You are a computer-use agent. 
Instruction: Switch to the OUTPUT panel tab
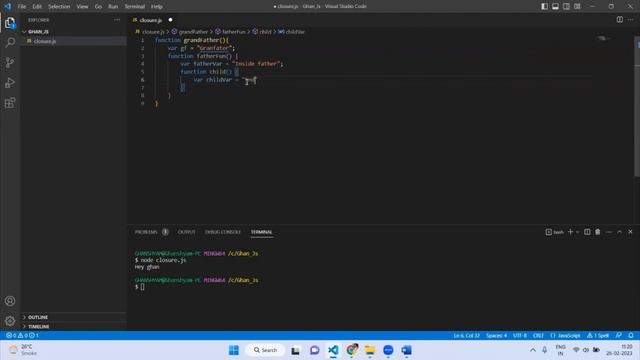point(187,232)
